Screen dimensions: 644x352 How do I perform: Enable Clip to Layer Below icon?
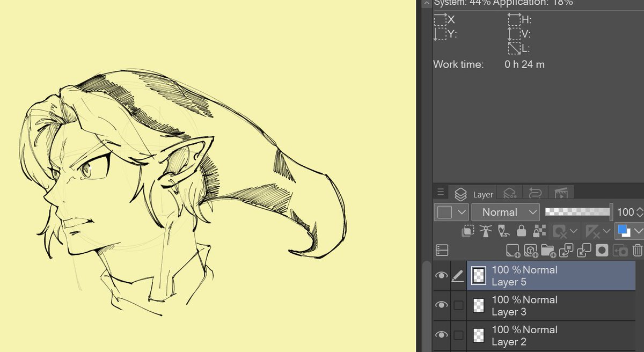pos(468,231)
